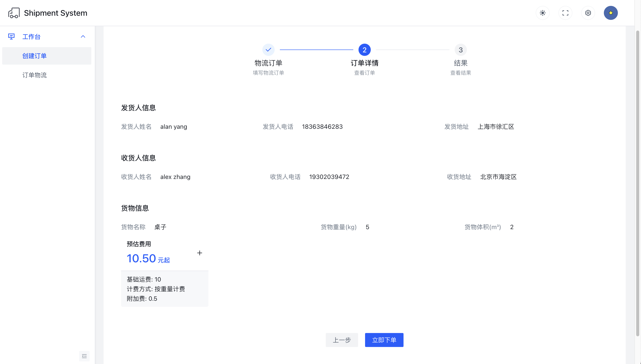Click the page vertical scrollbar
Viewport: 641px width, 364px height.
point(637,182)
